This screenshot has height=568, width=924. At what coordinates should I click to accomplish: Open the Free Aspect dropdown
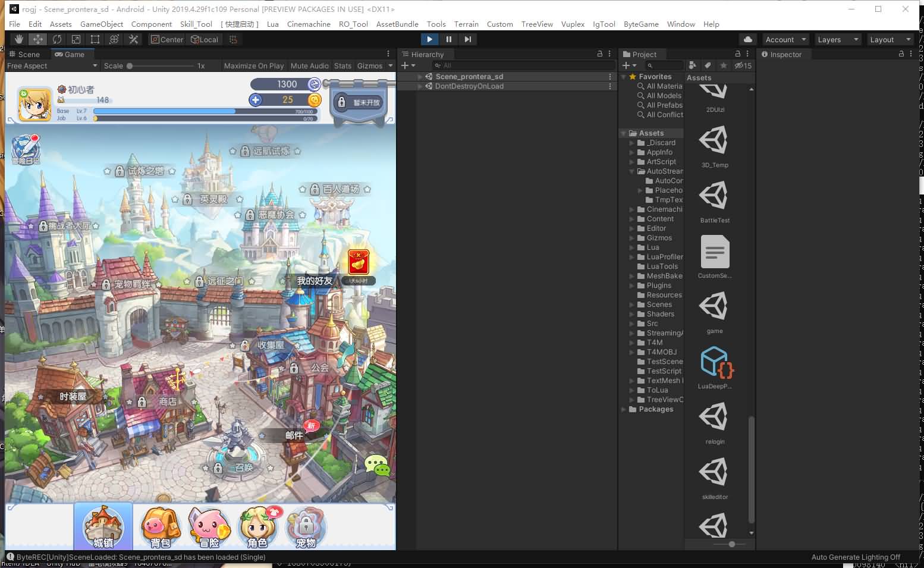tap(51, 66)
